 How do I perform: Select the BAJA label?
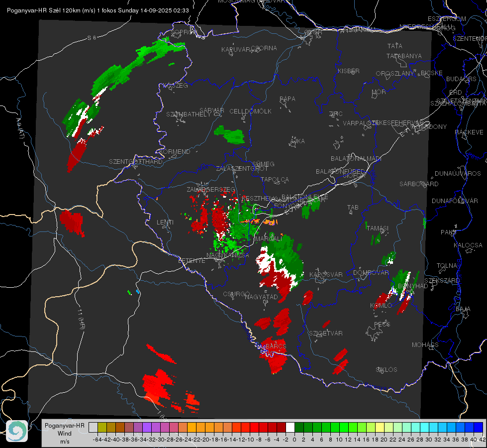click(x=463, y=309)
